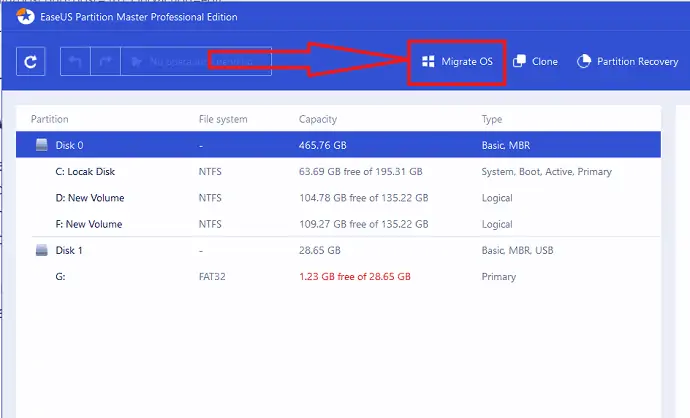This screenshot has width=690, height=418.
Task: Click the Partition column header
Action: tap(50, 119)
